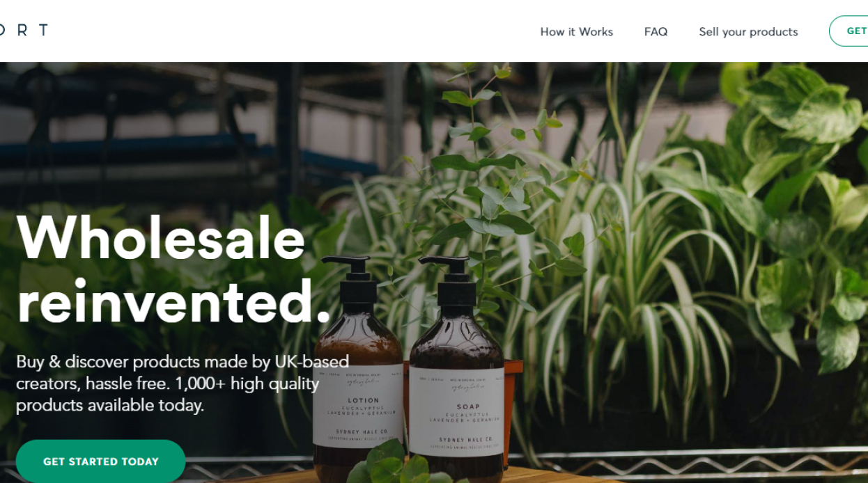Click the wire shelf at bottom right
Image resolution: width=868 pixels, height=483 pixels.
(697, 463)
